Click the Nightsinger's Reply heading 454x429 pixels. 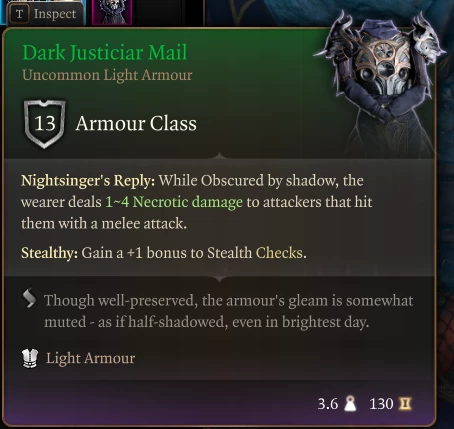click(x=88, y=180)
